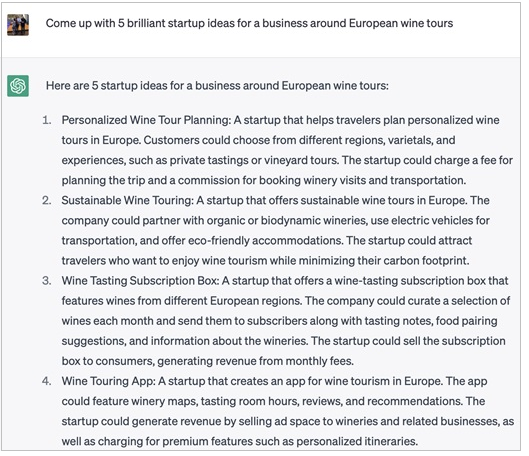
Task: Click the intro line 'Here are 5 startup ideas'
Action: click(217, 86)
